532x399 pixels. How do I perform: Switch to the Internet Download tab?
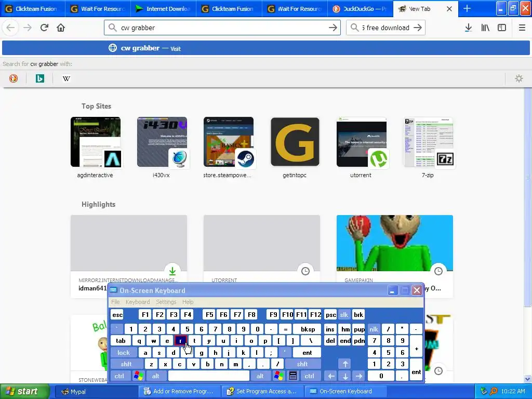[163, 9]
